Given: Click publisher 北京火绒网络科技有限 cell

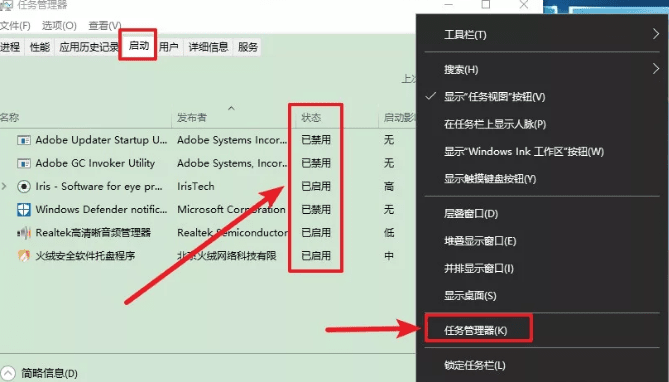Looking at the screenshot, I should point(227,256).
